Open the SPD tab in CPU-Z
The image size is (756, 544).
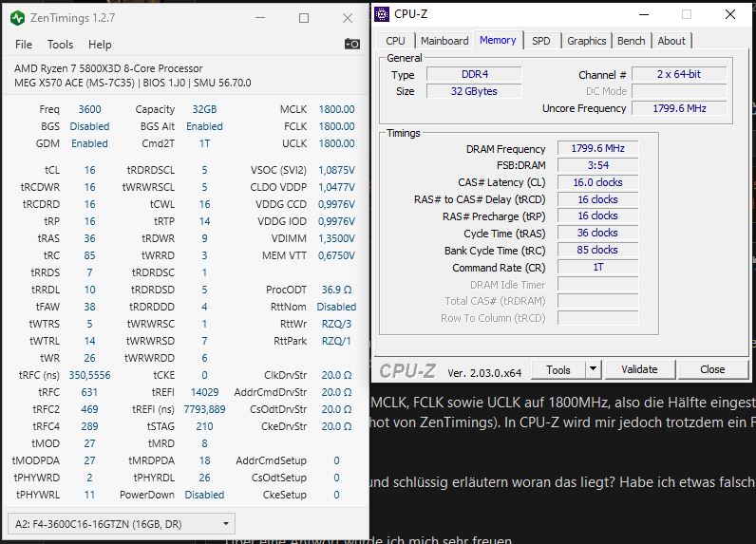(541, 41)
